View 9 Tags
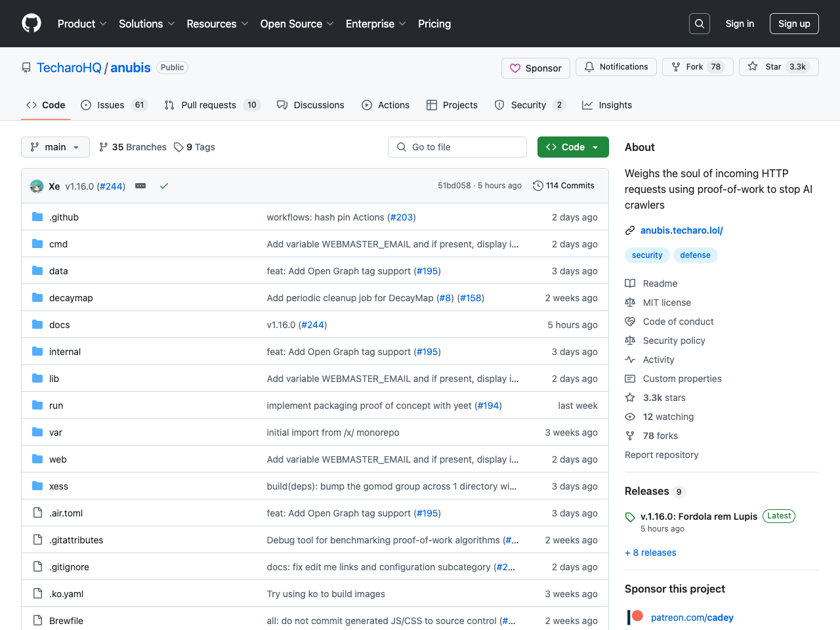The height and width of the screenshot is (630, 840). 195,147
